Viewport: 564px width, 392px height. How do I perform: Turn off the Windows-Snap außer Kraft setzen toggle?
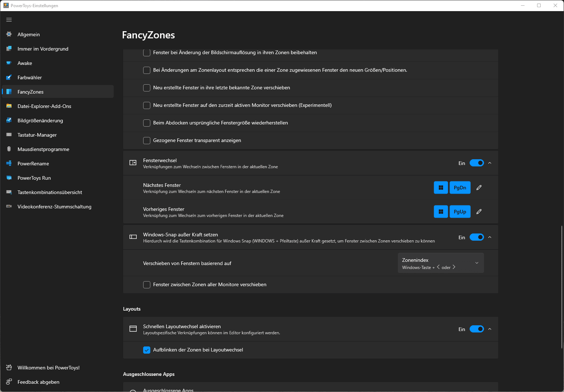click(x=477, y=237)
